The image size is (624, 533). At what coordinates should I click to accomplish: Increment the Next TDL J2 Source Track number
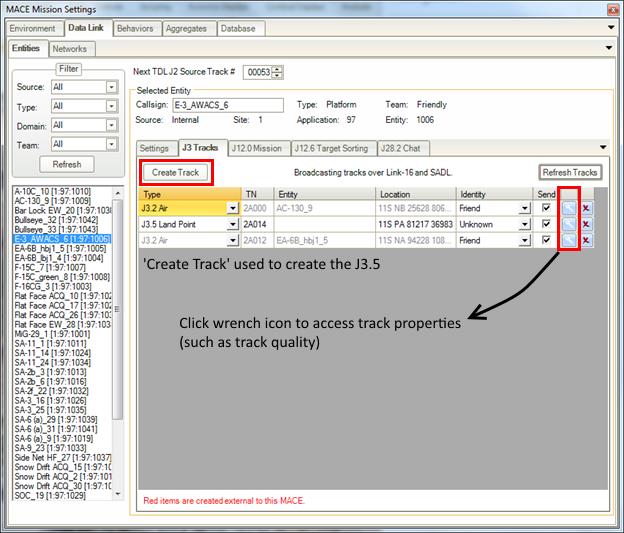(279, 68)
